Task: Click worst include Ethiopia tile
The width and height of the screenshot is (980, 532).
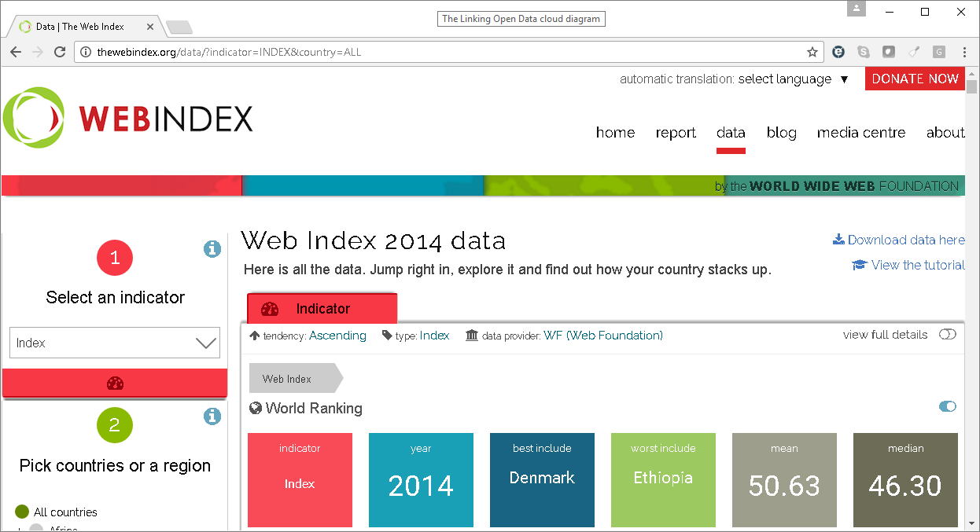Action: (663, 479)
